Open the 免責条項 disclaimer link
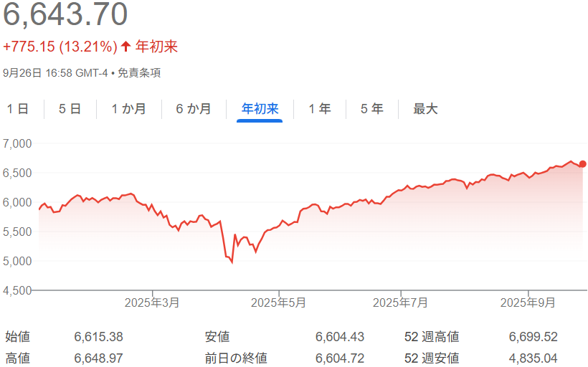 tap(139, 72)
